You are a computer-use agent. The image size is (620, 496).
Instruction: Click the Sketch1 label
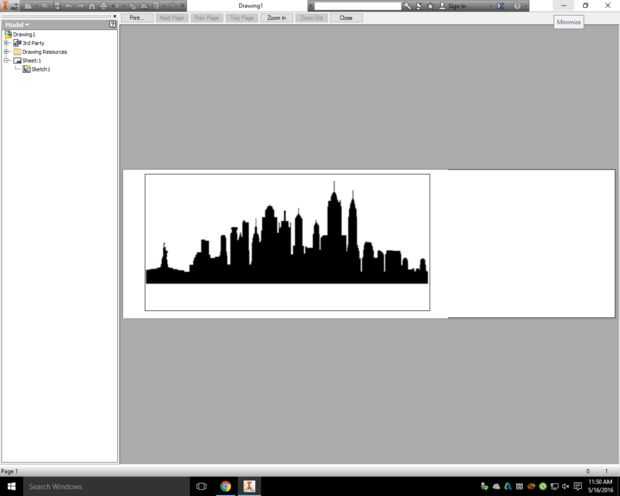tap(41, 69)
